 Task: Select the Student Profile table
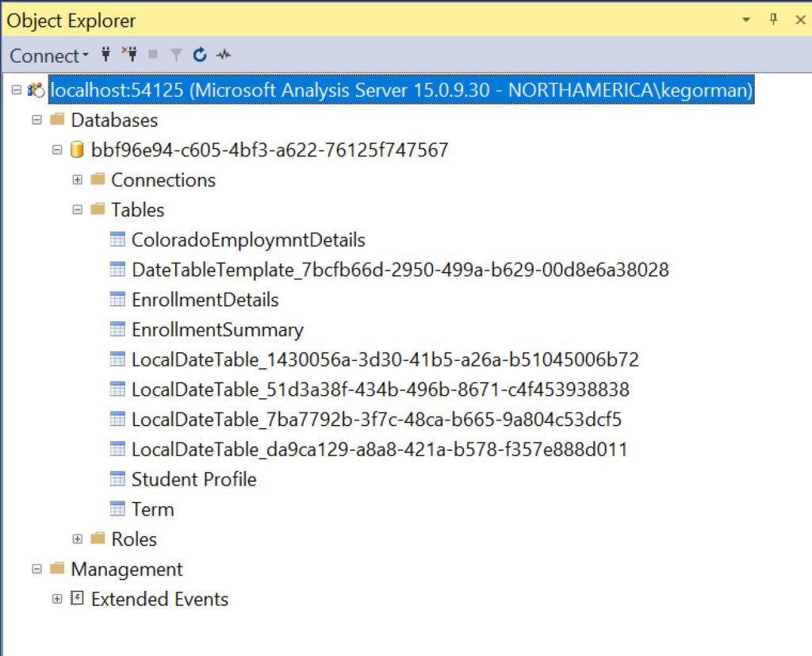pyautogui.click(x=194, y=479)
